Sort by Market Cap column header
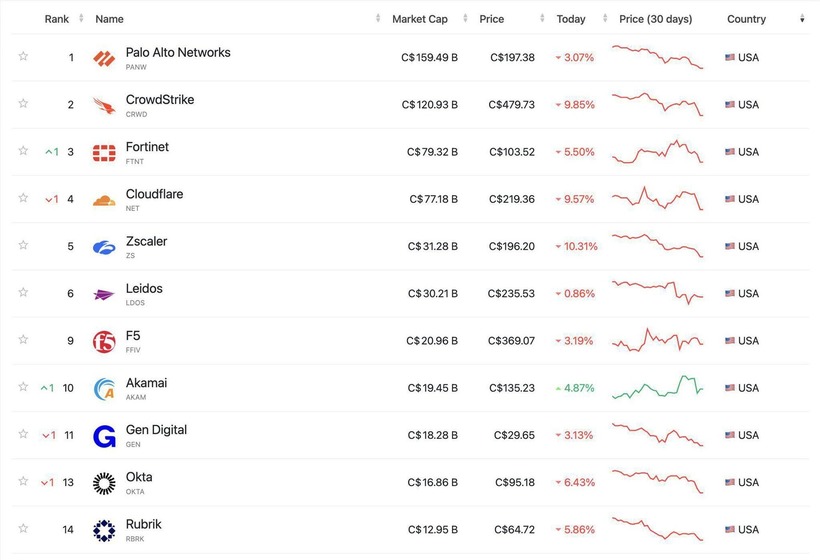The height and width of the screenshot is (560, 820). (x=420, y=19)
